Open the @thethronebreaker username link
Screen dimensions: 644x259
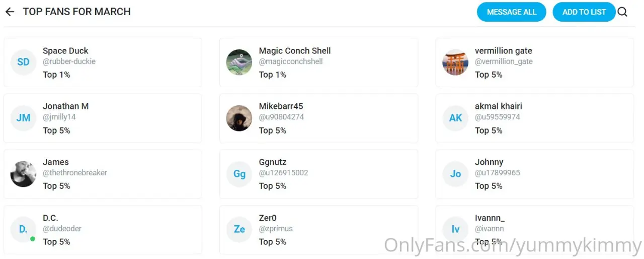click(x=75, y=173)
